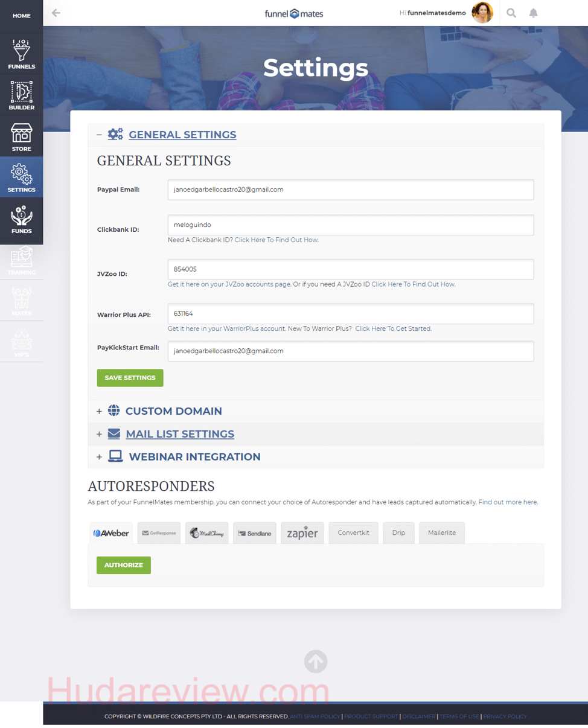Open the user profile avatar
588x728 pixels.
point(482,13)
